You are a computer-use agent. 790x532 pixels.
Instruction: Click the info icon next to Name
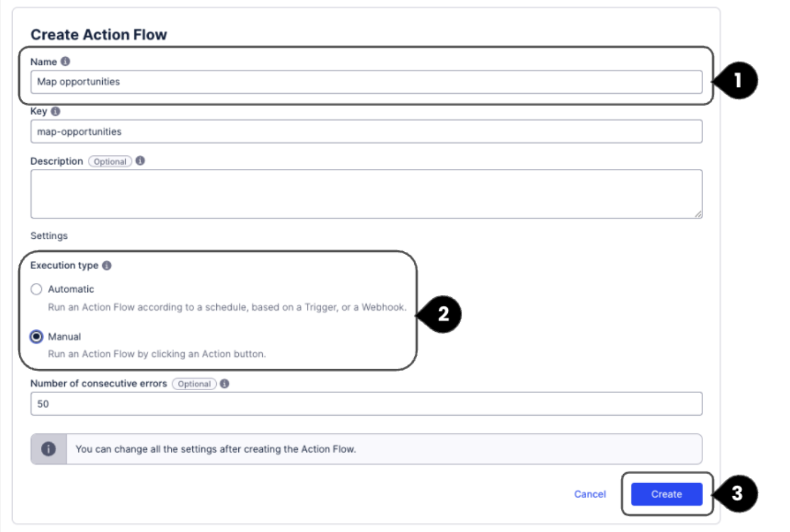(x=65, y=61)
